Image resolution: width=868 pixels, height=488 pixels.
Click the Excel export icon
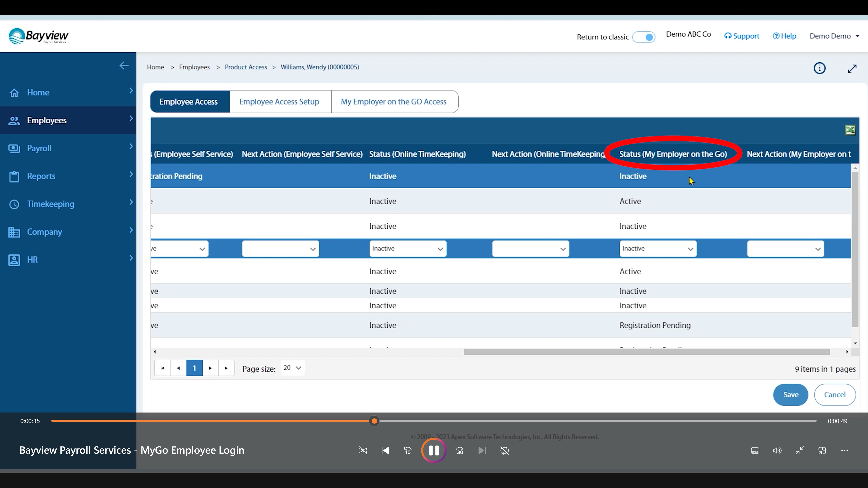[x=850, y=130]
